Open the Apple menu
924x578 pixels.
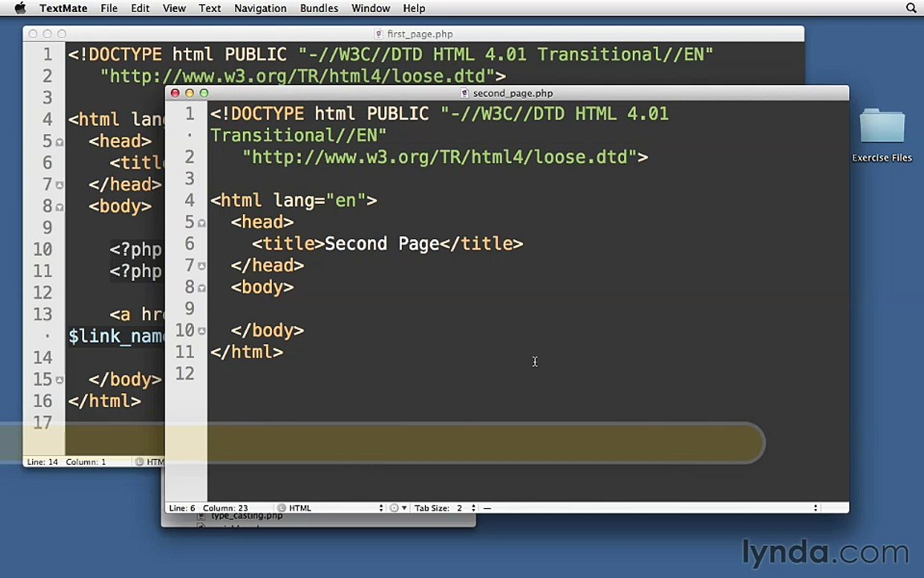tap(20, 8)
